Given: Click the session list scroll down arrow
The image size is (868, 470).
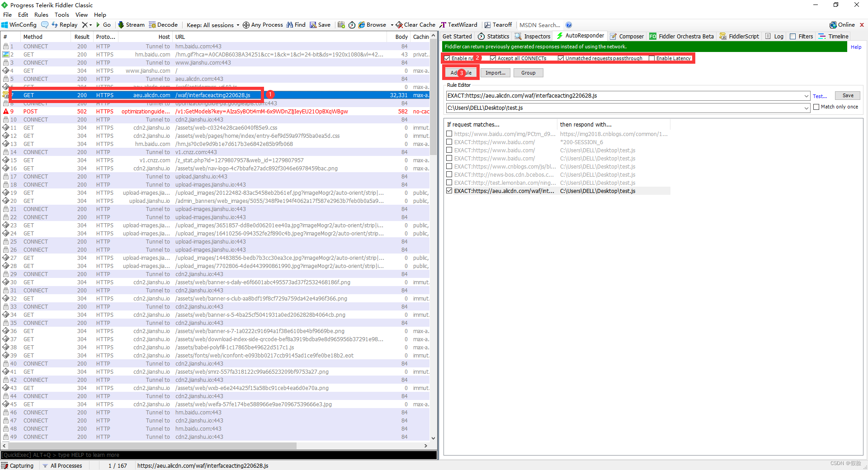Looking at the screenshot, I should [x=433, y=438].
